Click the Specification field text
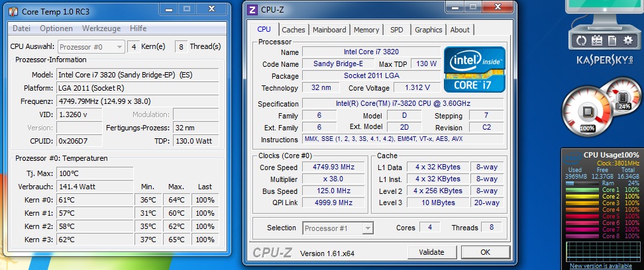 coord(403,103)
